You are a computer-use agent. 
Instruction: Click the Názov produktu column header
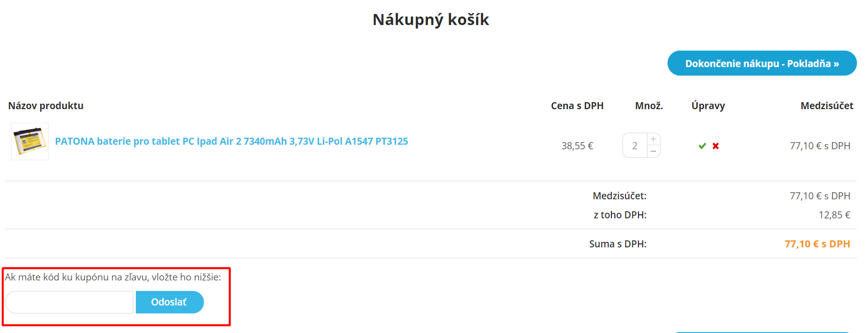[x=45, y=106]
